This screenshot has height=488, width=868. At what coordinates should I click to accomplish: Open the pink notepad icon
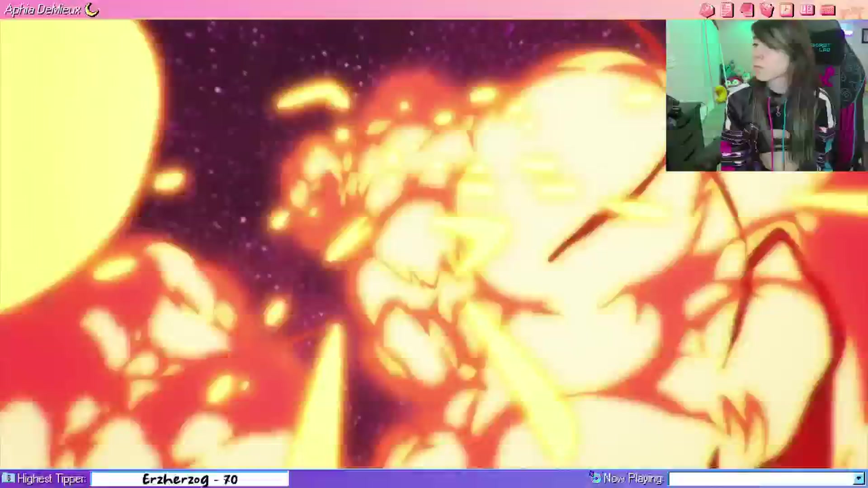727,10
